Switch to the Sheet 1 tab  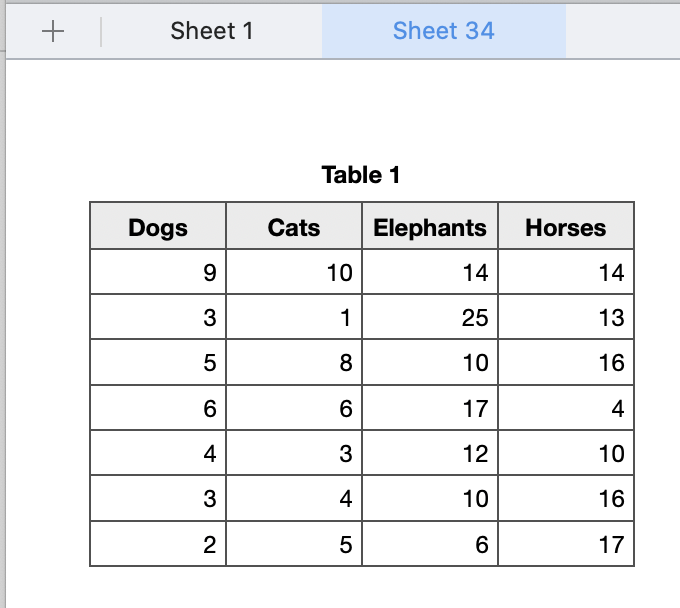point(212,31)
